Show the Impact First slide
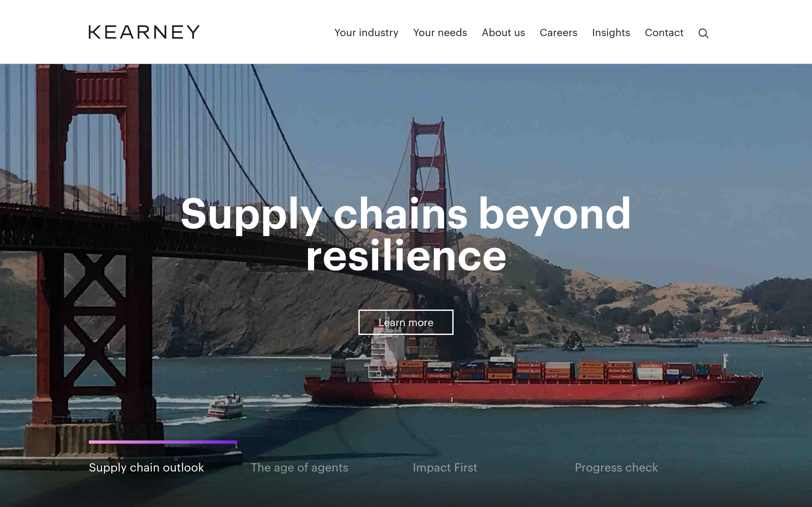The image size is (812, 507). click(x=445, y=467)
